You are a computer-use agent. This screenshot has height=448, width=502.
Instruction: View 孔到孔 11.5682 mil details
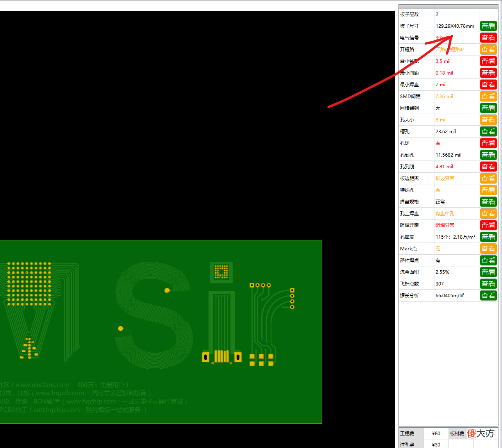tap(488, 155)
